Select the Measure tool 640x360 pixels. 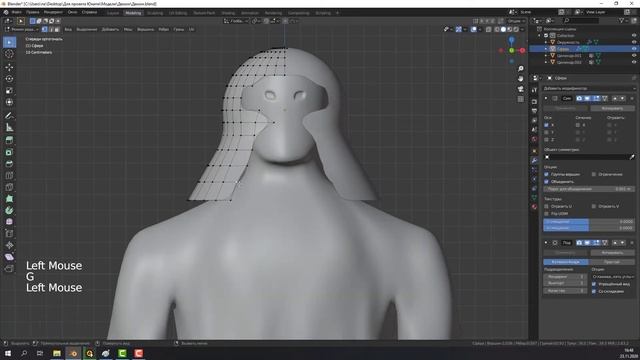9,127
